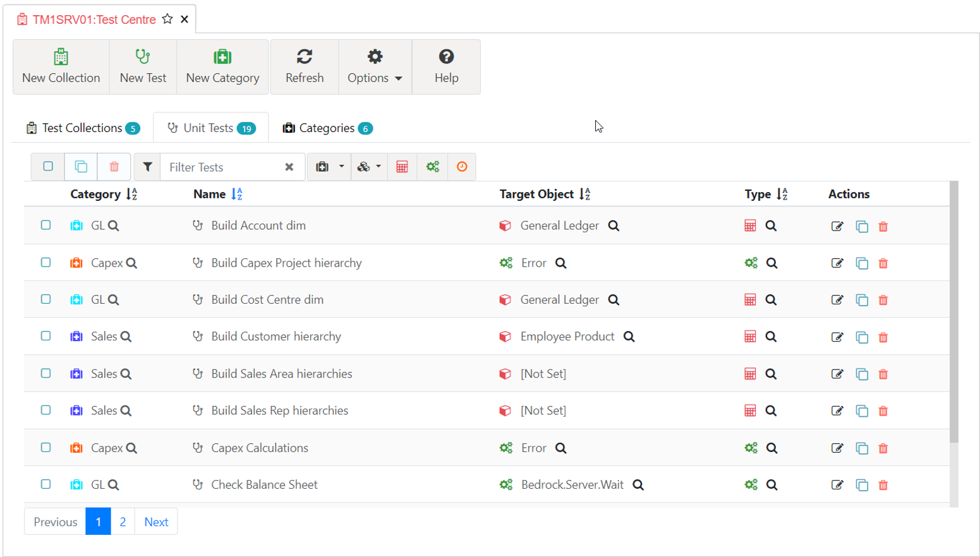Edit the Build Account dim test
The width and height of the screenshot is (980, 557).
pyautogui.click(x=837, y=226)
